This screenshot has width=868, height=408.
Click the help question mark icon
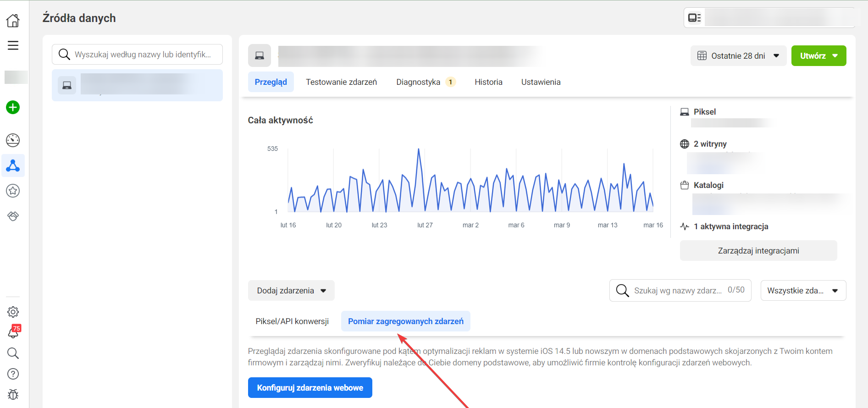click(x=13, y=374)
